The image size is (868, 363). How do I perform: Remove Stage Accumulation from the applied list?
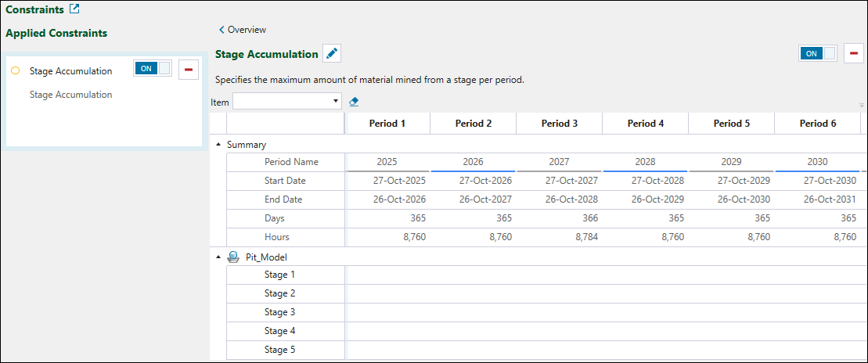click(x=188, y=70)
